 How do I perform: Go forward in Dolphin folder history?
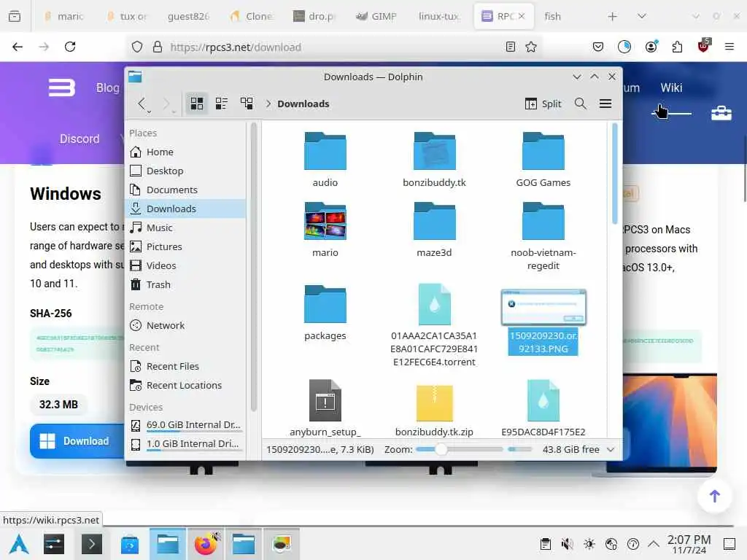[x=167, y=104]
